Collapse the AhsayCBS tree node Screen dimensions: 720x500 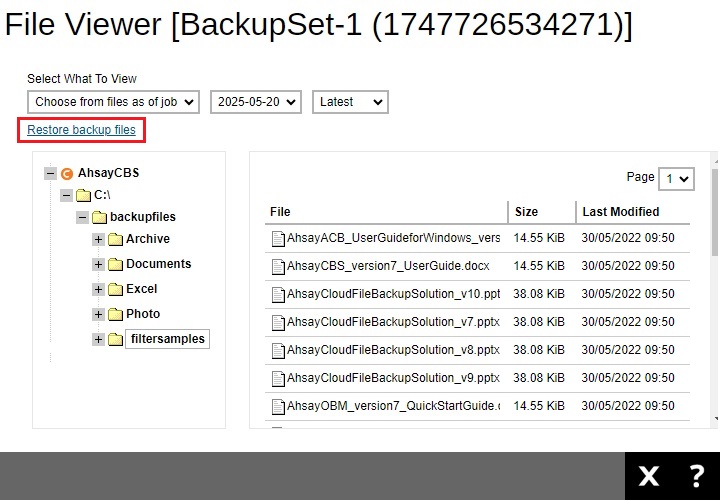[50, 174]
